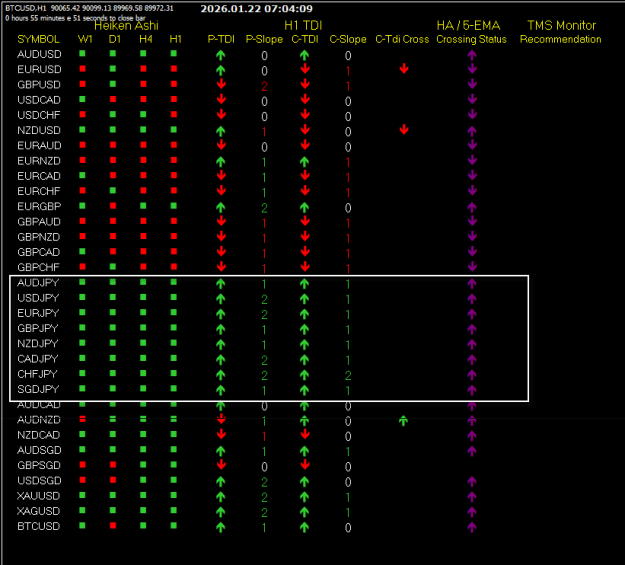Select the GBPUSD symbol label
This screenshot has height=565, width=625.
click(39, 85)
